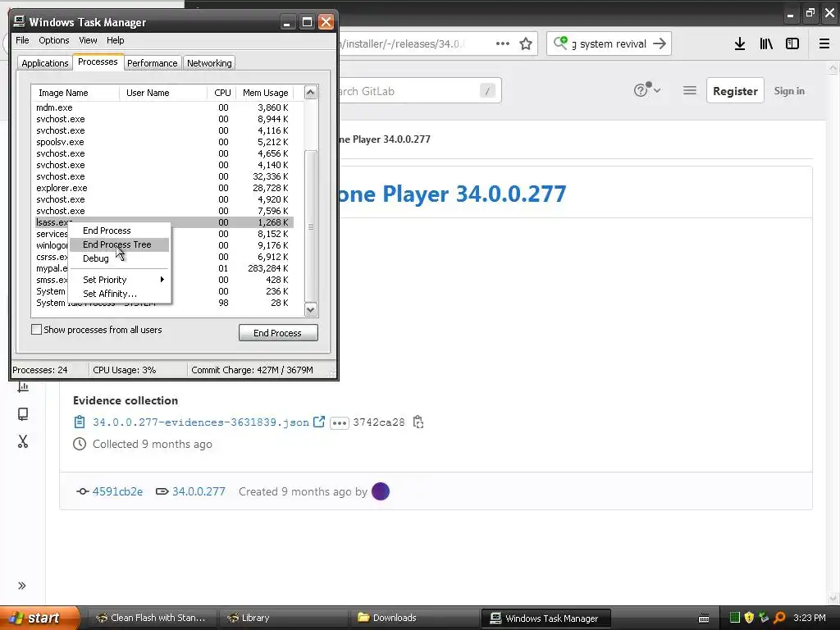Select mdm.exe process row

pos(162,107)
